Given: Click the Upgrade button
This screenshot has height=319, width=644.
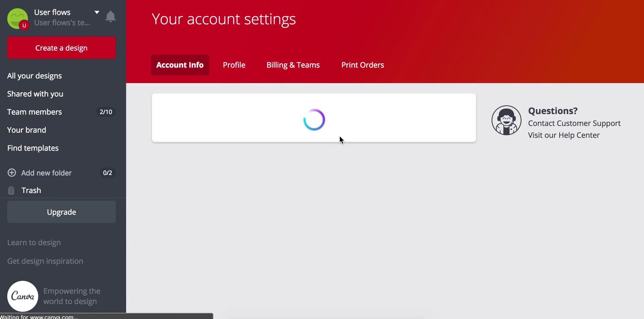Looking at the screenshot, I should tap(61, 212).
